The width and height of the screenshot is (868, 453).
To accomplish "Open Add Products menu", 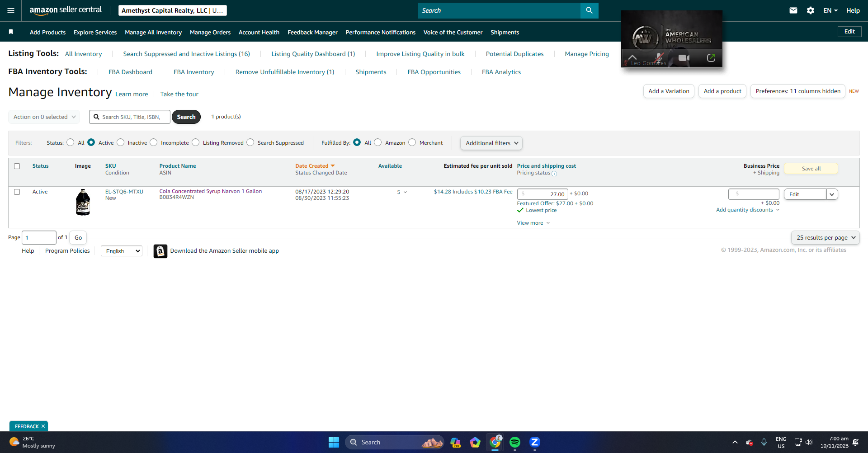I will click(47, 32).
